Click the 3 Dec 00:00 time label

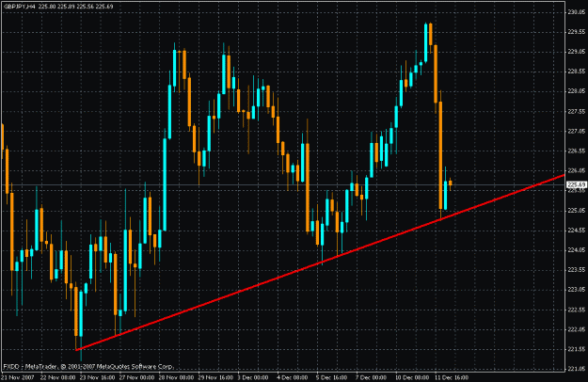253,377
